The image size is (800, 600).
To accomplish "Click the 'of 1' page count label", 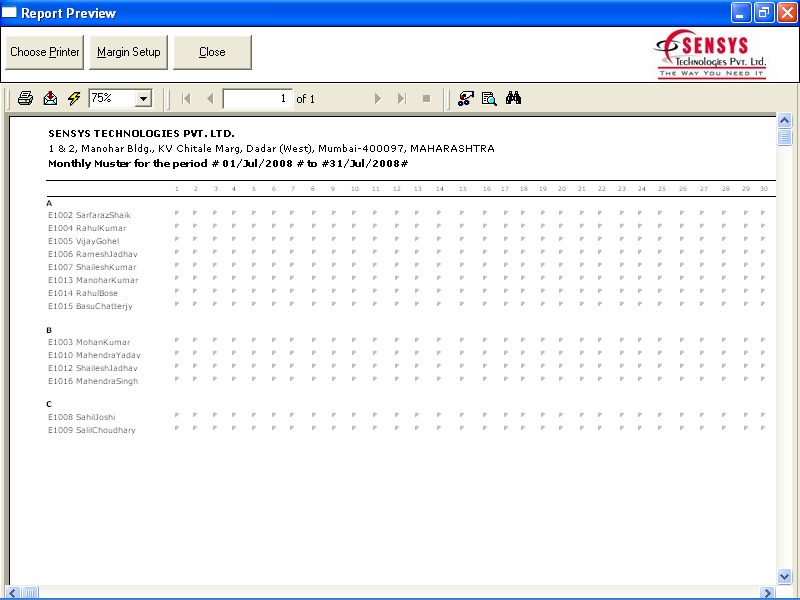I will coord(306,99).
